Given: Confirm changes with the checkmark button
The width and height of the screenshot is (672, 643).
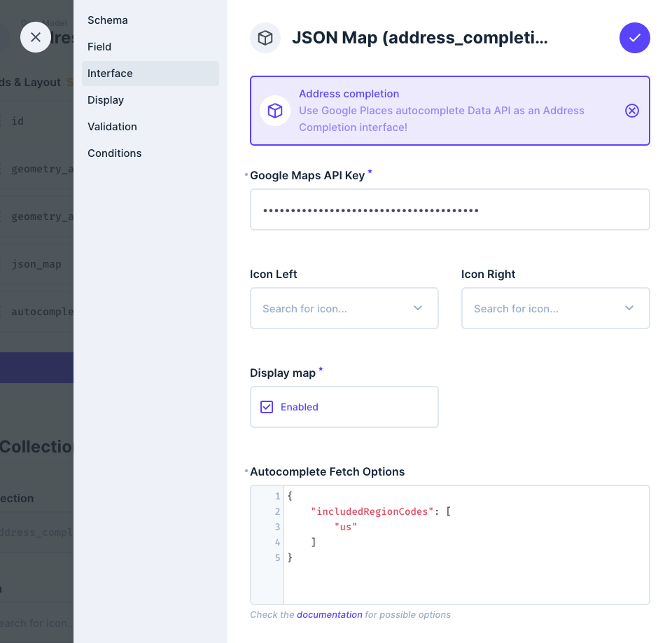Looking at the screenshot, I should pyautogui.click(x=634, y=38).
